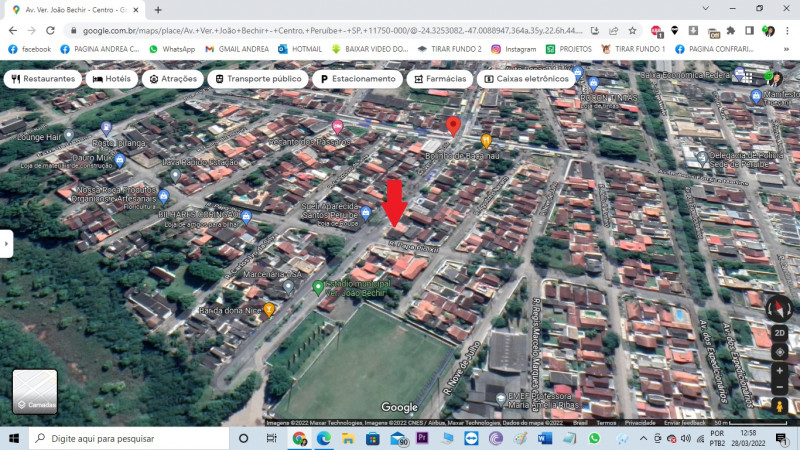Open the EMEF Professora Maria Amélia marker
The image size is (800, 450).
pos(501,398)
